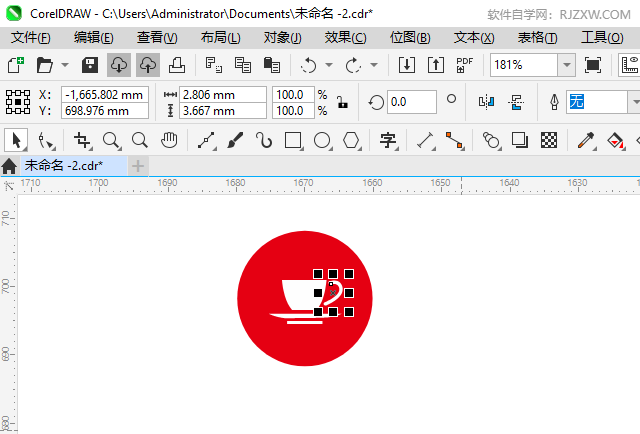Image resolution: width=640 pixels, height=434 pixels.
Task: Select the Connector tool
Action: click(x=454, y=140)
